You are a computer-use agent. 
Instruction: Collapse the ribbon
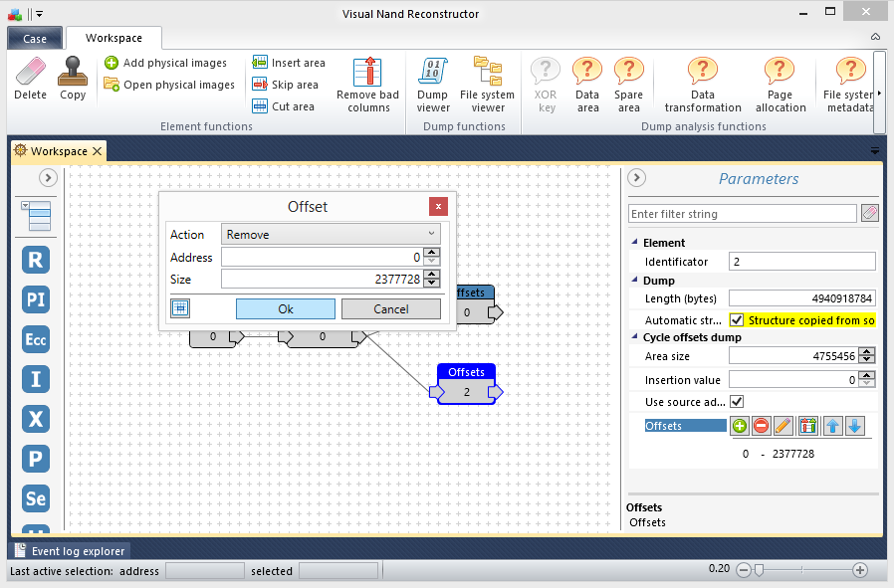875,37
